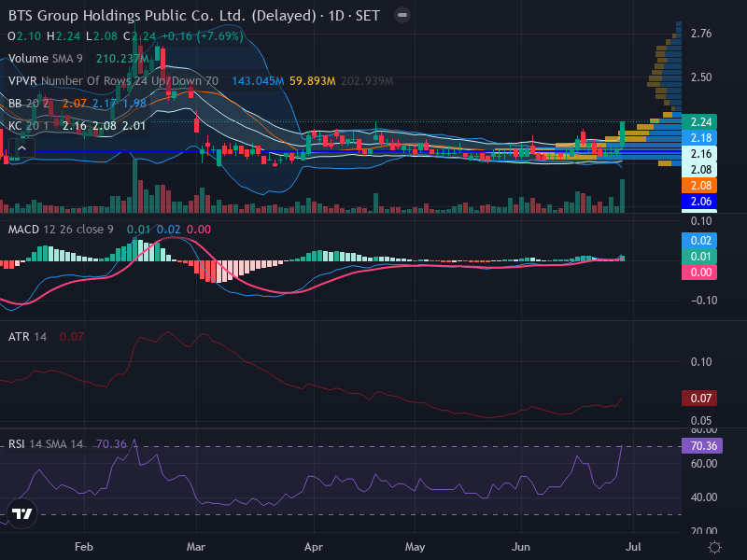Select the RSI 14 SMA 14 legend
Viewport: 747px width, 560px height.
tap(46, 444)
